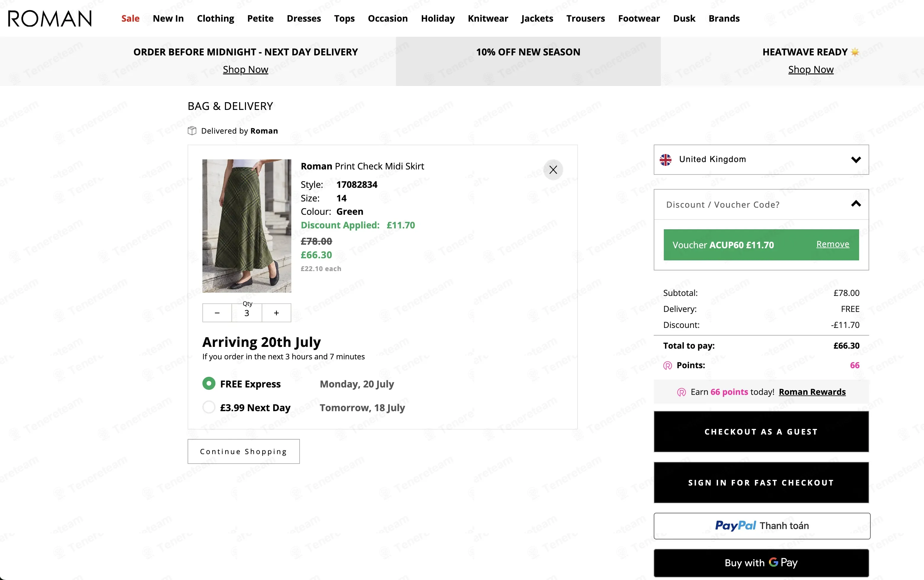Click the quantity field showing 3
This screenshot has width=924, height=580.
[x=247, y=313]
